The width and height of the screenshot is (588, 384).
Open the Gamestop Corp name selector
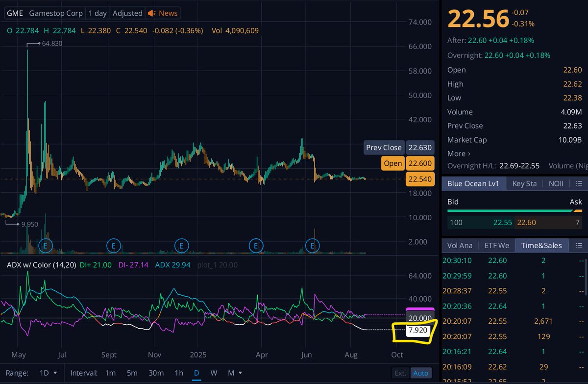[55, 13]
